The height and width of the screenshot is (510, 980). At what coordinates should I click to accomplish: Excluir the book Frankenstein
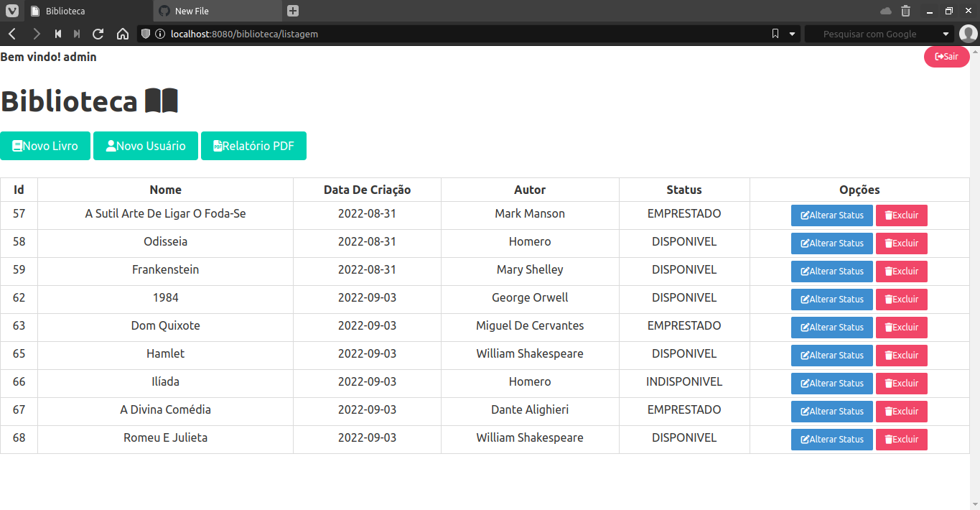pyautogui.click(x=901, y=271)
